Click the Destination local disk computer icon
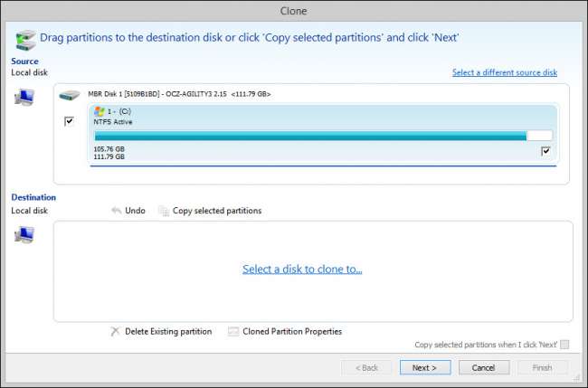Screen dimensions: 588x388 [24, 235]
